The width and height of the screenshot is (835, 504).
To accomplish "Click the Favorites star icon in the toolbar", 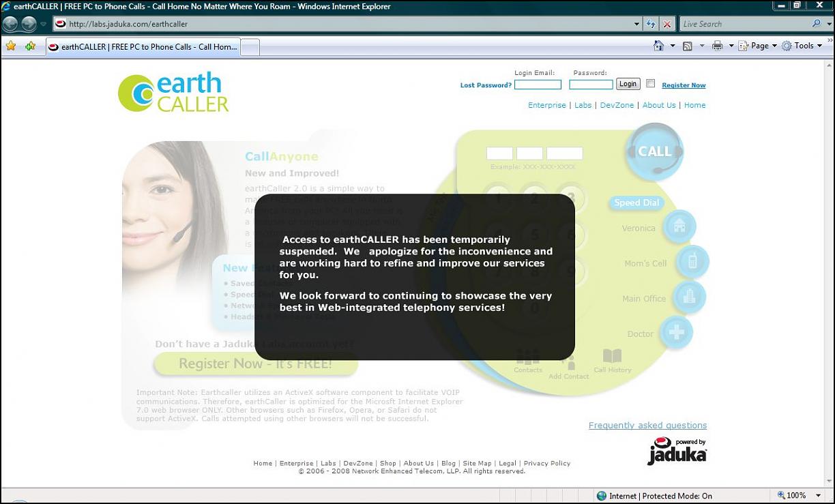I will (x=11, y=46).
